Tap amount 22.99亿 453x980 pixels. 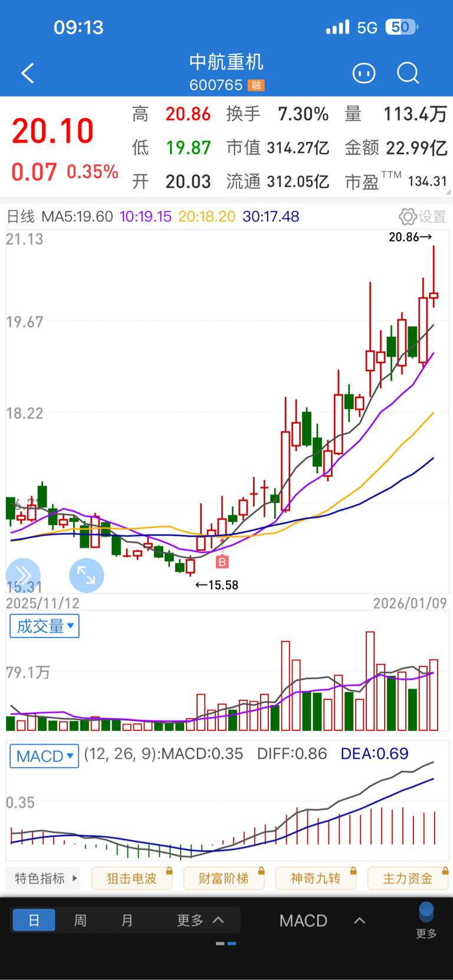tap(416, 147)
